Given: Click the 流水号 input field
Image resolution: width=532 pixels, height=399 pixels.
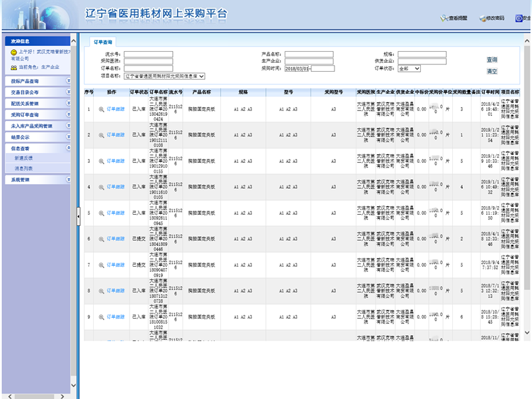Looking at the screenshot, I should [x=148, y=55].
